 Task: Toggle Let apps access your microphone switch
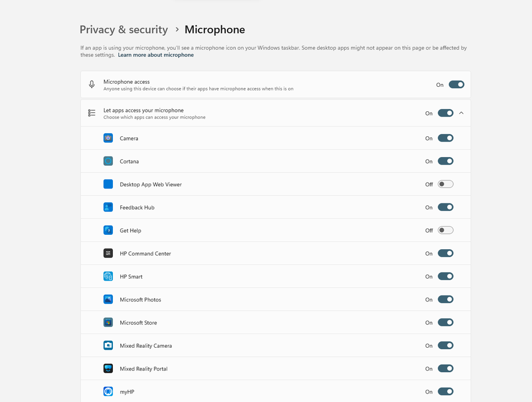coord(445,113)
